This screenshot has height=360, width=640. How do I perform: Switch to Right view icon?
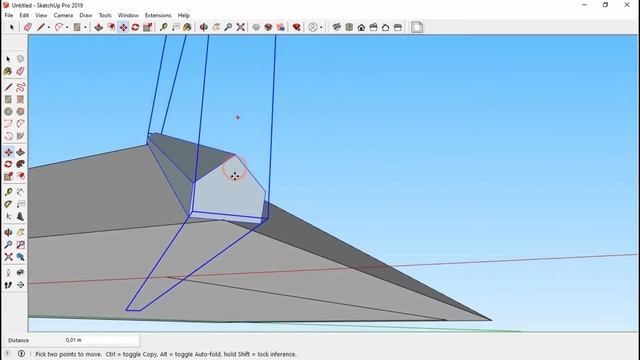tap(373, 27)
